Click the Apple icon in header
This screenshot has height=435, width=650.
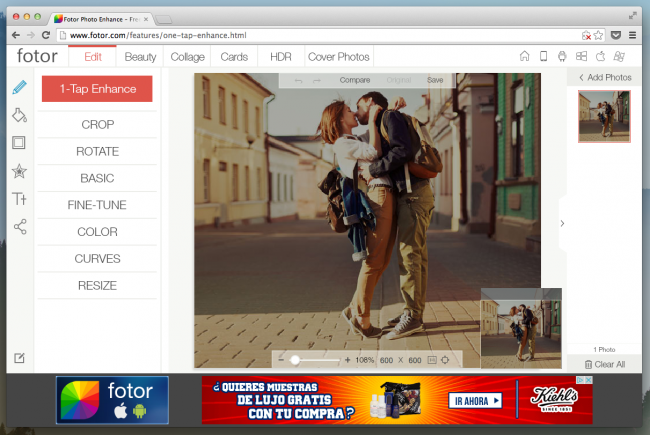[x=600, y=56]
